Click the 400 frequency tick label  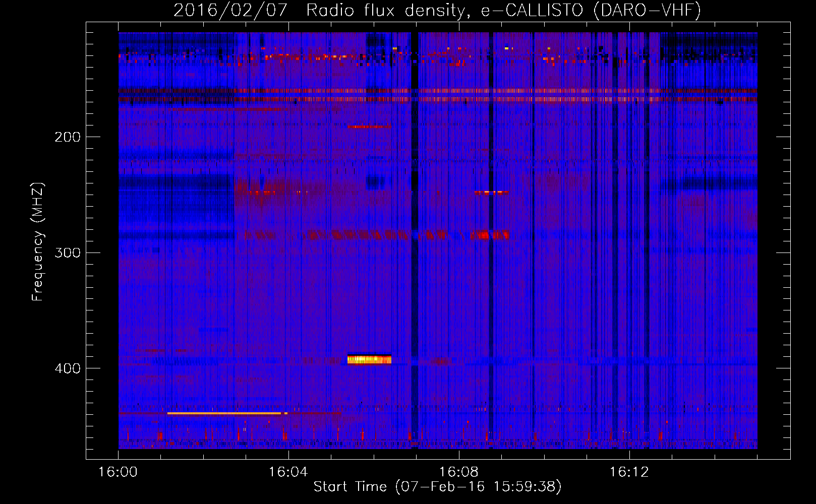68,368
